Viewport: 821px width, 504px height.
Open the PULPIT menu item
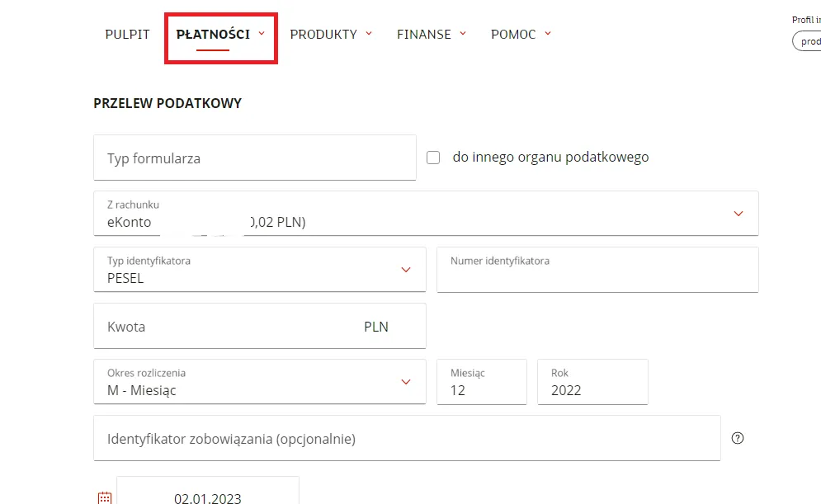127,34
